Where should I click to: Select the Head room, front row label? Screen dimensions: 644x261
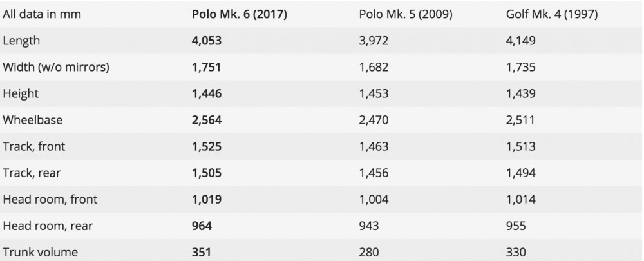click(x=50, y=199)
